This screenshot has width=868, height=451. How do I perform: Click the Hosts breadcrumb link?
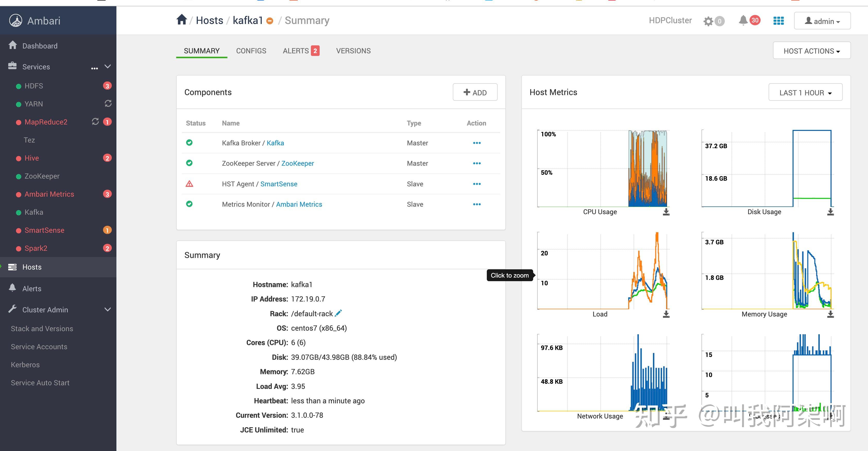pyautogui.click(x=210, y=20)
